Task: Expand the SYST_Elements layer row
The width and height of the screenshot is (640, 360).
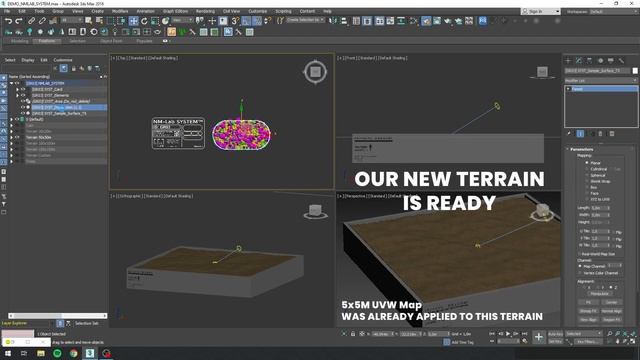Action: click(17, 95)
